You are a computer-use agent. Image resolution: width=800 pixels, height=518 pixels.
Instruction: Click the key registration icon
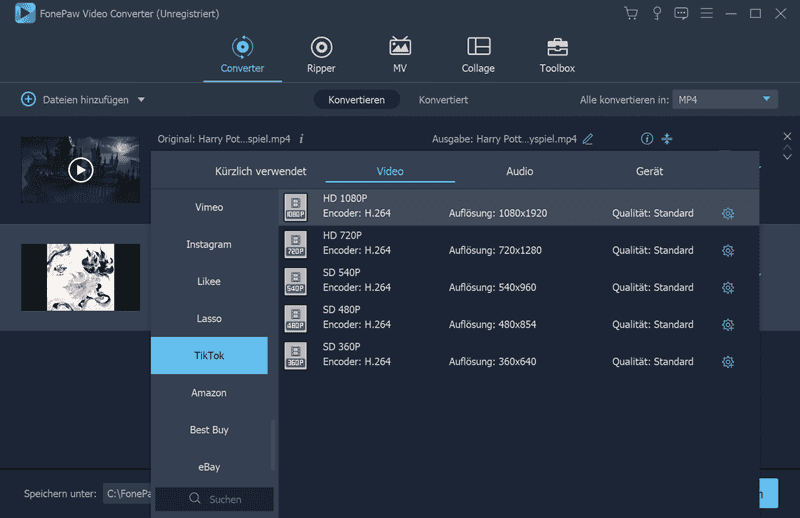point(657,13)
